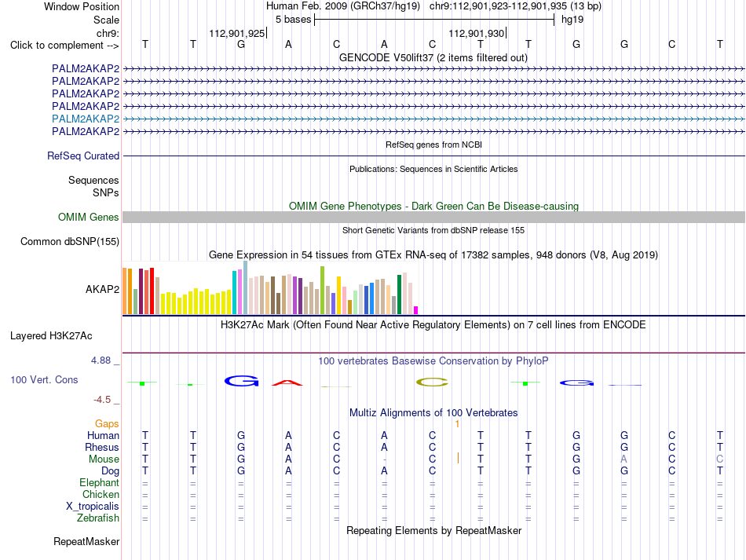Click 'Repeating Elements by RepeatMasker' title
The height and width of the screenshot is (560, 746).
[434, 530]
